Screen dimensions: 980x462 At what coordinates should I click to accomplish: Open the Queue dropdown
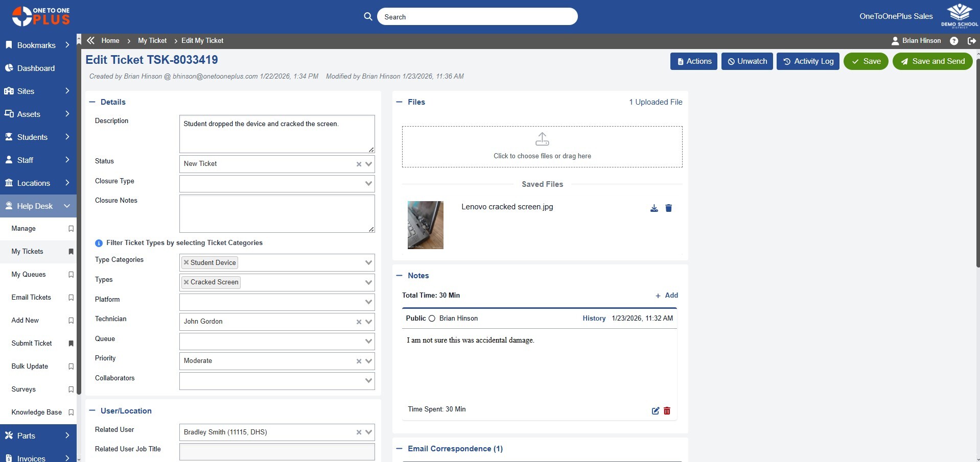pos(367,341)
